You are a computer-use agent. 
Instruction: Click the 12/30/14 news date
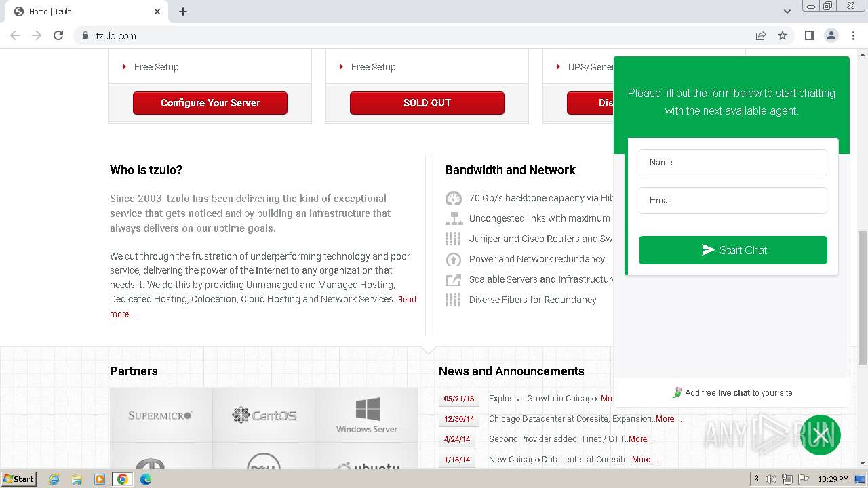point(459,419)
